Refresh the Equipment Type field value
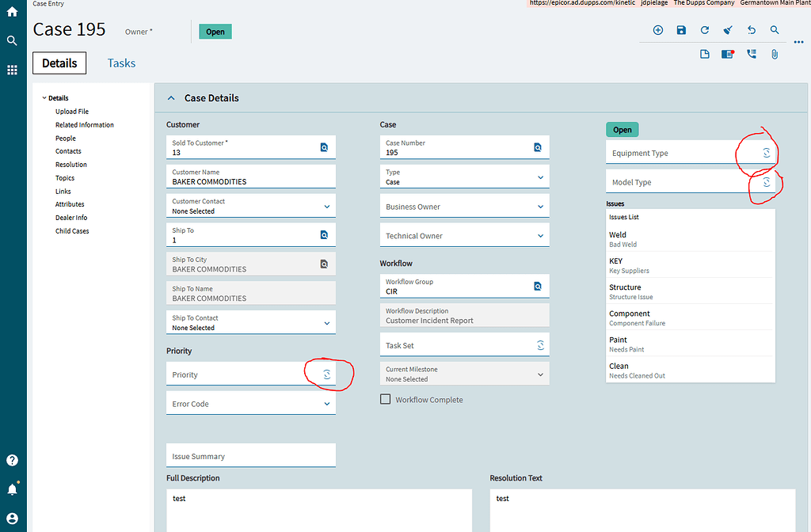The height and width of the screenshot is (532, 811). (x=765, y=151)
